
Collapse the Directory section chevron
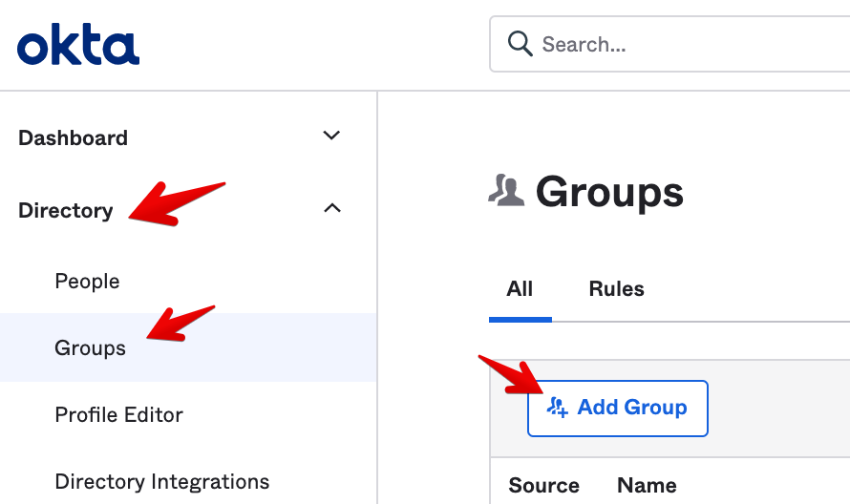pos(331,208)
